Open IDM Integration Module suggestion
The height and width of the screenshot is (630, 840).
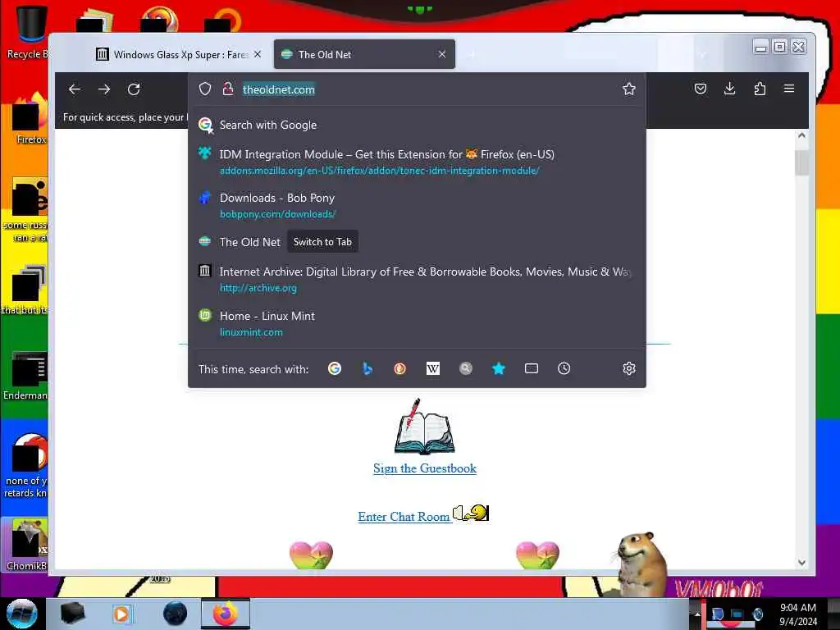click(x=417, y=162)
